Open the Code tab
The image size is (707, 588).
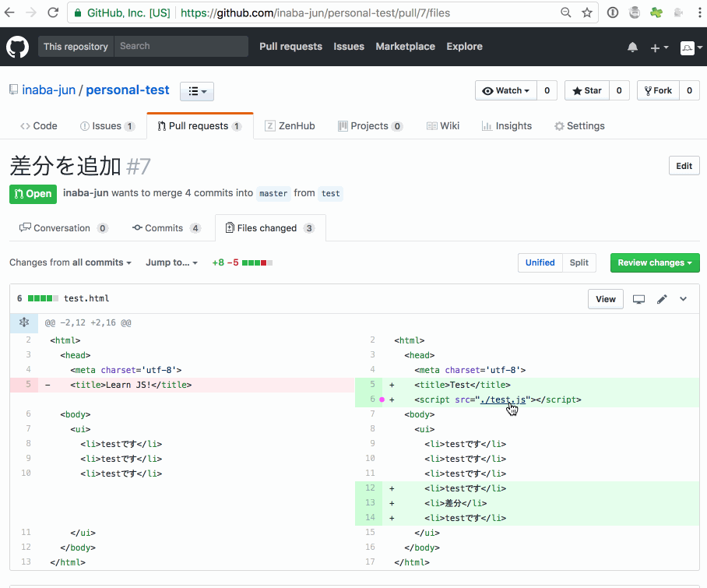(39, 126)
